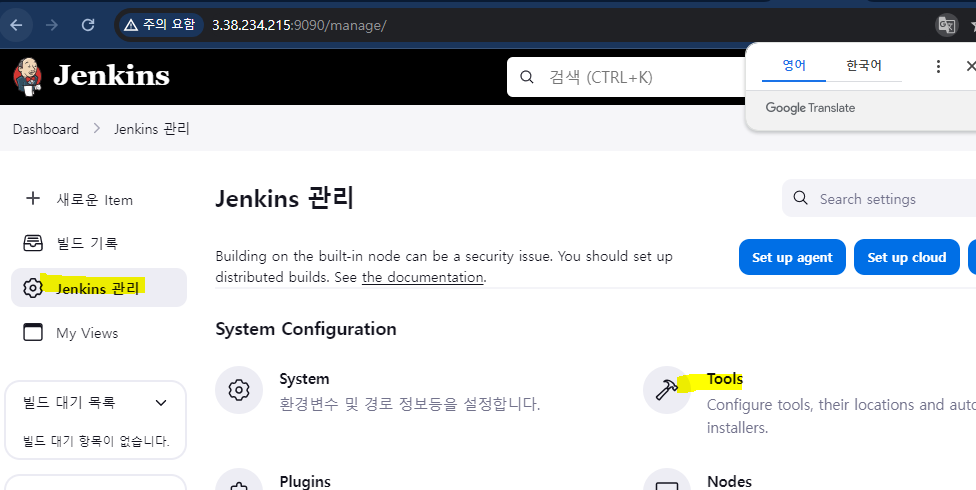976x490 pixels.
Task: Click the browser address bar URL
Action: 299,25
